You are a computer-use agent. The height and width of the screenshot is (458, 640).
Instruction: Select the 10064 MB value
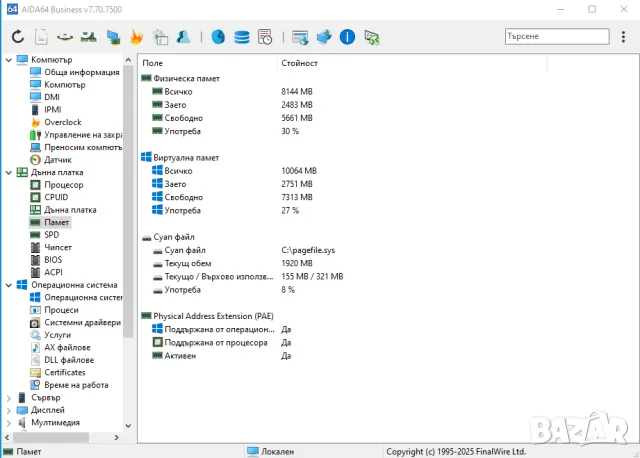[x=299, y=171]
